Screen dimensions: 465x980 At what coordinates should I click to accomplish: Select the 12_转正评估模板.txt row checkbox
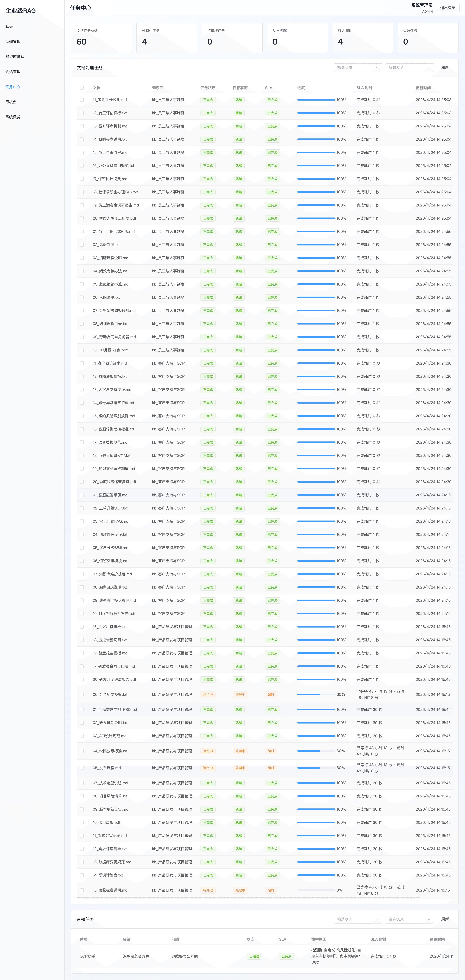click(x=82, y=113)
